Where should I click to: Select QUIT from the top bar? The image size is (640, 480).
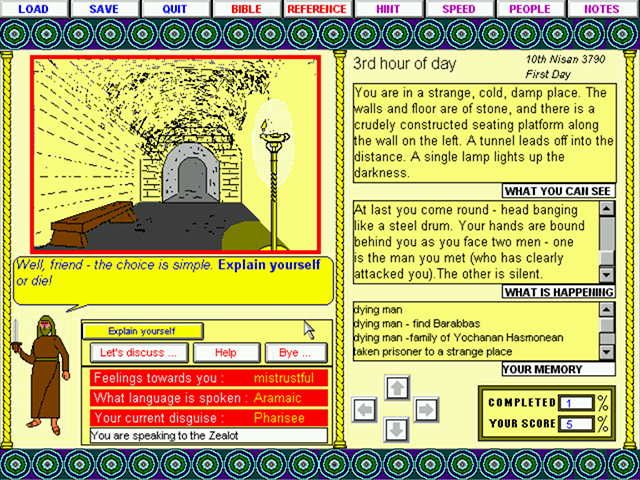click(175, 9)
